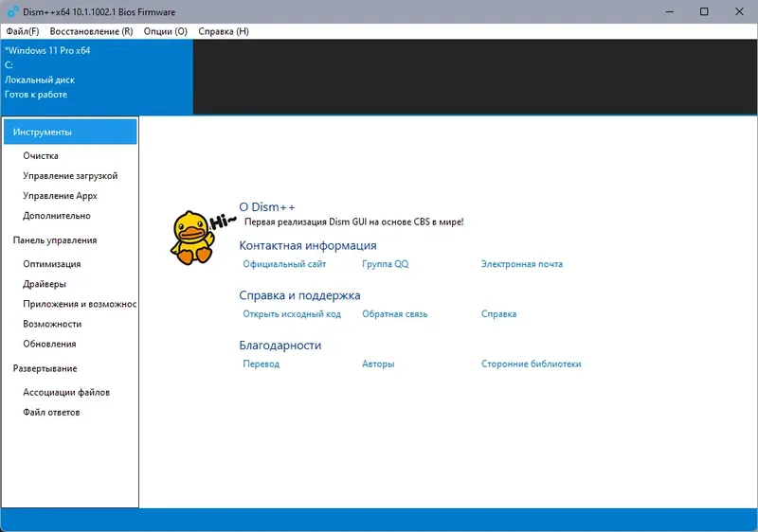The height and width of the screenshot is (532, 758).
Task: Open the Перевод credits link
Action: pyautogui.click(x=262, y=364)
